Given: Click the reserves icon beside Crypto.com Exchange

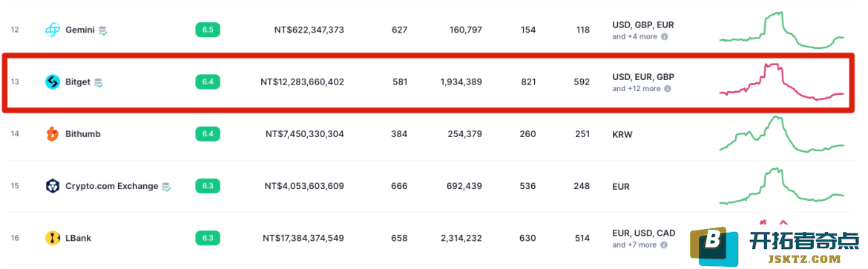Looking at the screenshot, I should tap(166, 187).
